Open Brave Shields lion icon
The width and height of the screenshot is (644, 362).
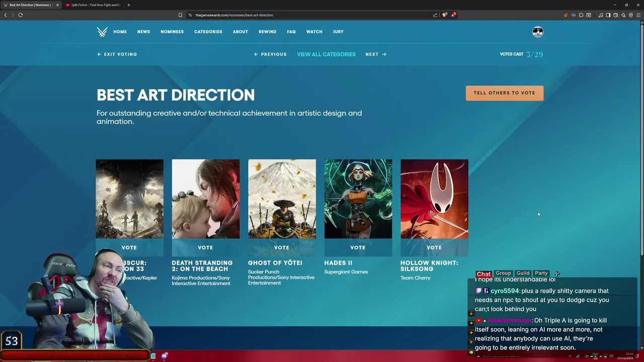(444, 15)
